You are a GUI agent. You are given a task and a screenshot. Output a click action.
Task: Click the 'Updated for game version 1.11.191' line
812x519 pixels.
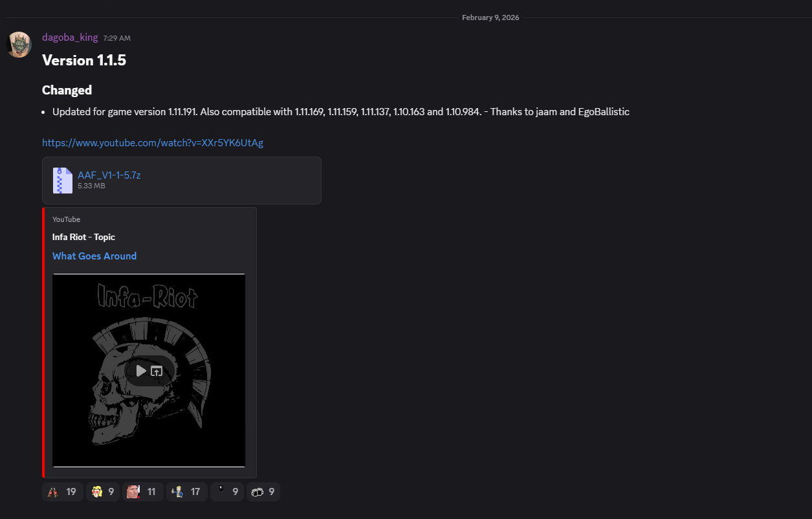click(x=341, y=112)
